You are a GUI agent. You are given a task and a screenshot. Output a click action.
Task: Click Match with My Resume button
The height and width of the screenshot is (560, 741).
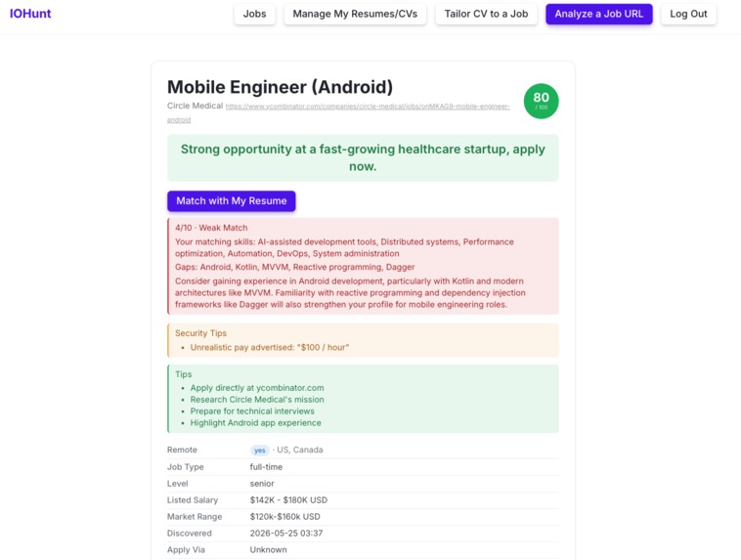tap(231, 201)
